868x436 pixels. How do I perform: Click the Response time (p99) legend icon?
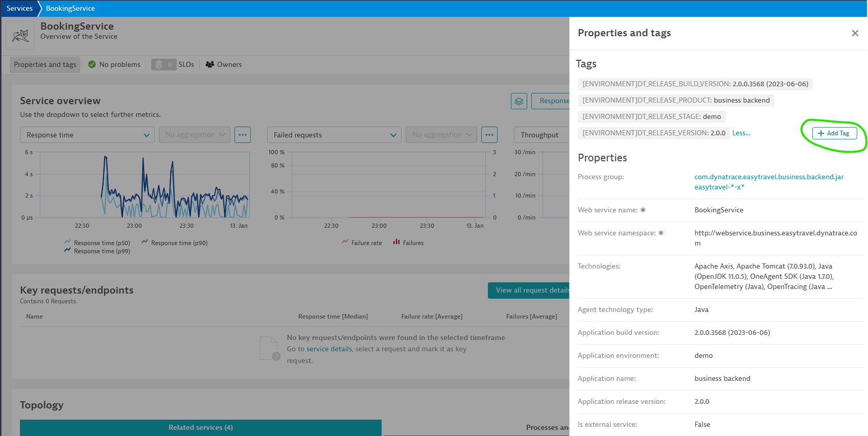(x=67, y=250)
